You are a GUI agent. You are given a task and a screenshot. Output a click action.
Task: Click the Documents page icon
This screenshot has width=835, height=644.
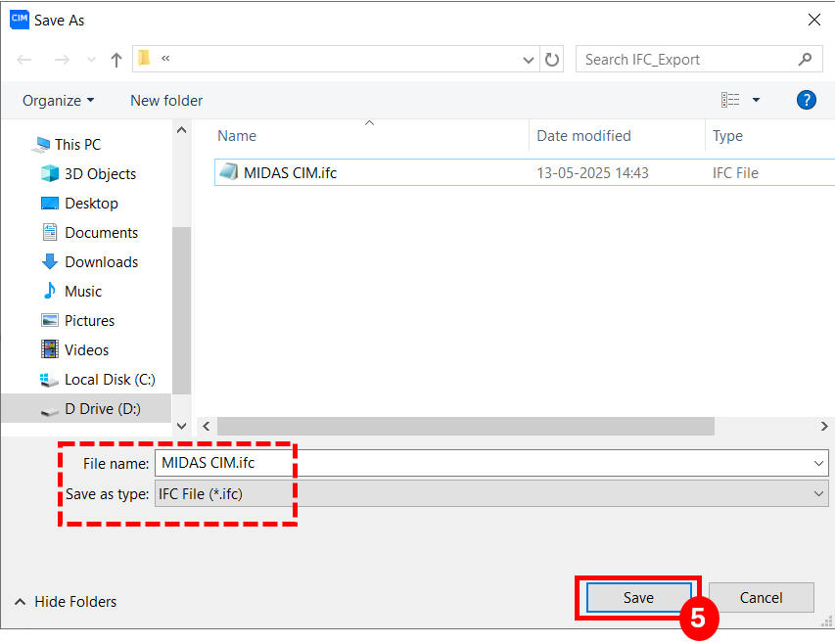coord(50,232)
